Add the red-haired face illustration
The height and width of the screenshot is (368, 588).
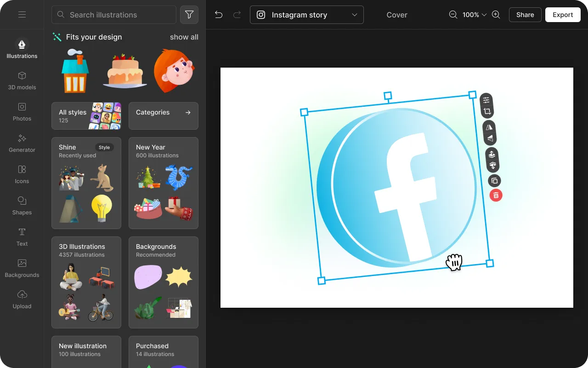click(x=174, y=70)
